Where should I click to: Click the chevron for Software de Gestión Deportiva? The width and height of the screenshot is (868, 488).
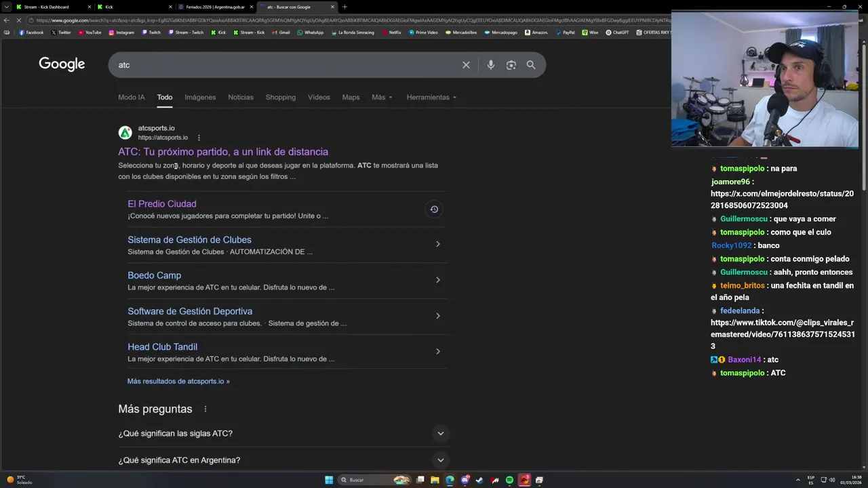tap(437, 316)
